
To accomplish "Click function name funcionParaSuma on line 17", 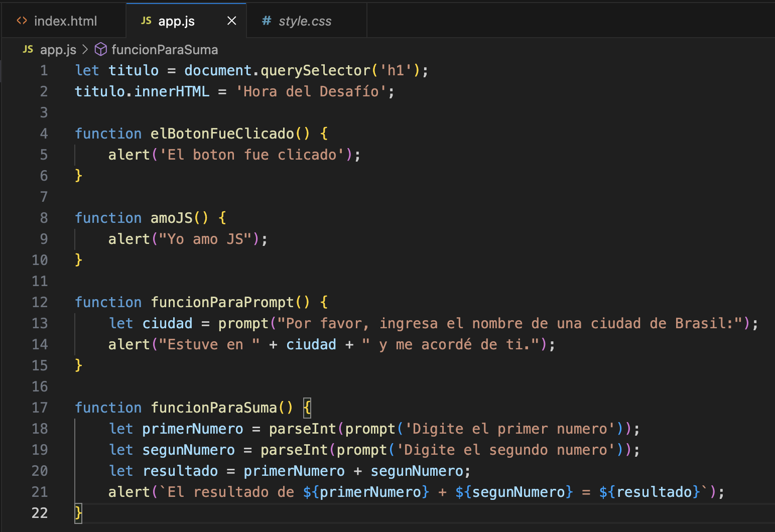I will pyautogui.click(x=214, y=408).
